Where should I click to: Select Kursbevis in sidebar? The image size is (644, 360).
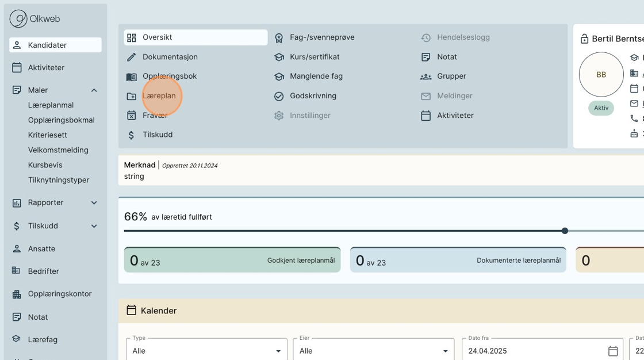click(x=45, y=165)
